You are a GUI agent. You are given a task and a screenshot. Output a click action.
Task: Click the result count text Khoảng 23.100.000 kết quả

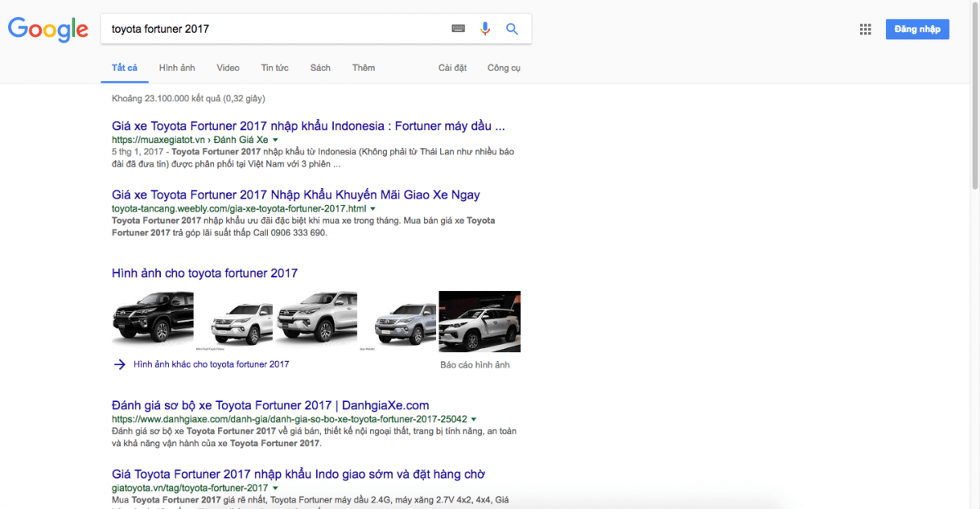pyautogui.click(x=189, y=99)
